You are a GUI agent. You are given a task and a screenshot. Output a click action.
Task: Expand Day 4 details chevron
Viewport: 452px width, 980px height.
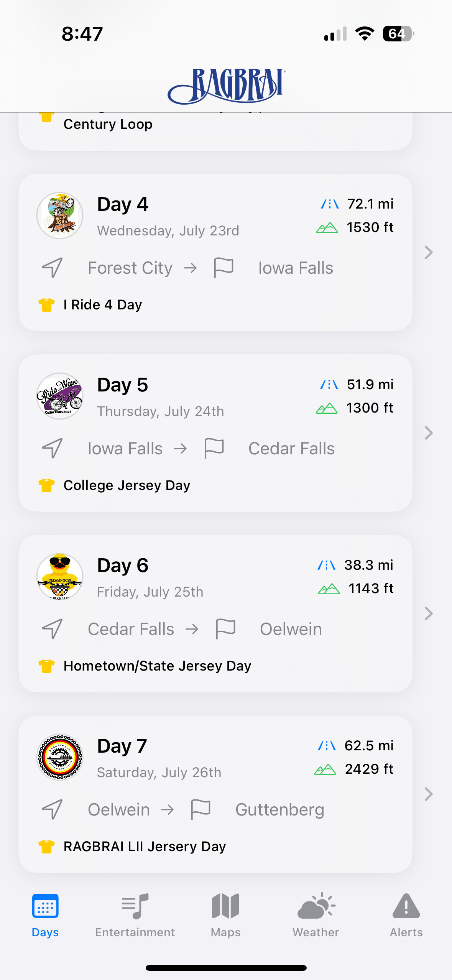429,252
